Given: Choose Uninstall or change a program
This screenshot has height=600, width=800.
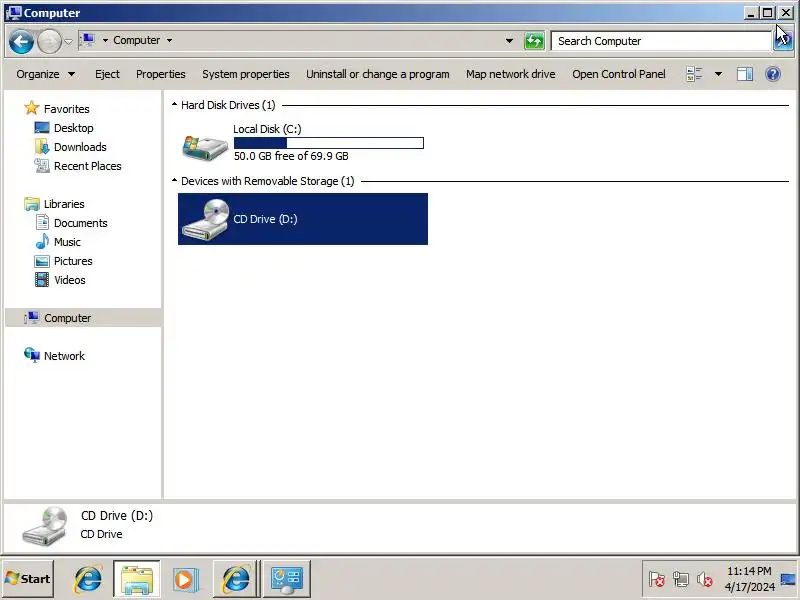Looking at the screenshot, I should click(x=378, y=74).
